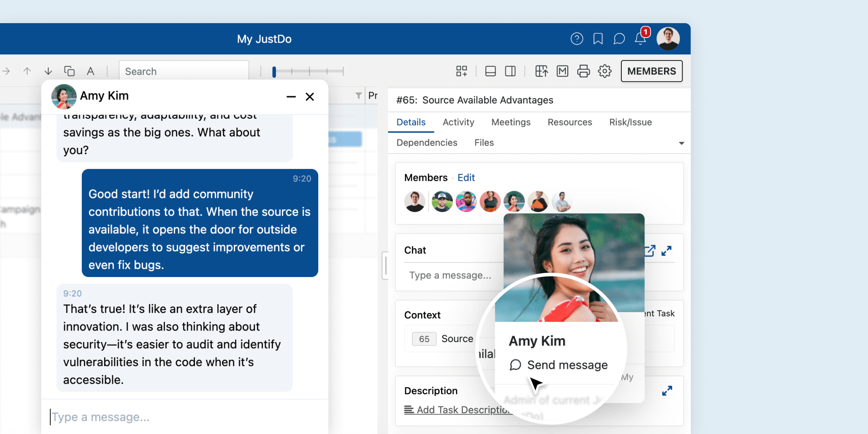The image size is (868, 434).
Task: Open the help question mark icon
Action: click(576, 39)
